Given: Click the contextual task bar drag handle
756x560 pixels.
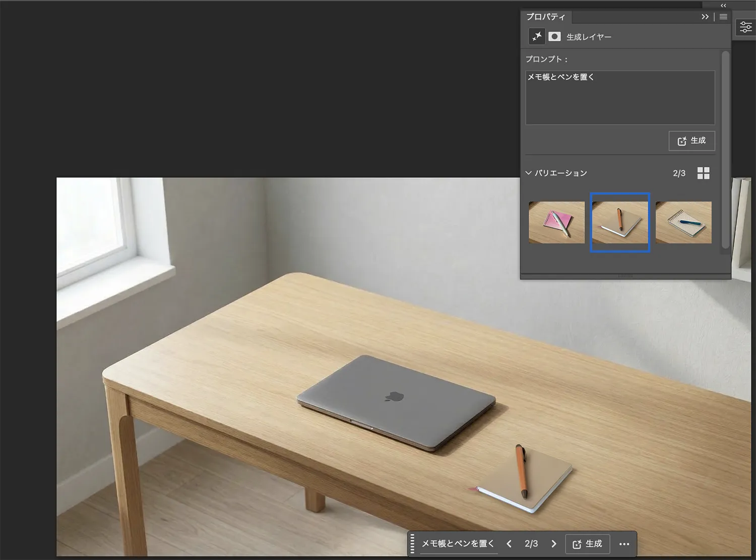Looking at the screenshot, I should tap(412, 544).
